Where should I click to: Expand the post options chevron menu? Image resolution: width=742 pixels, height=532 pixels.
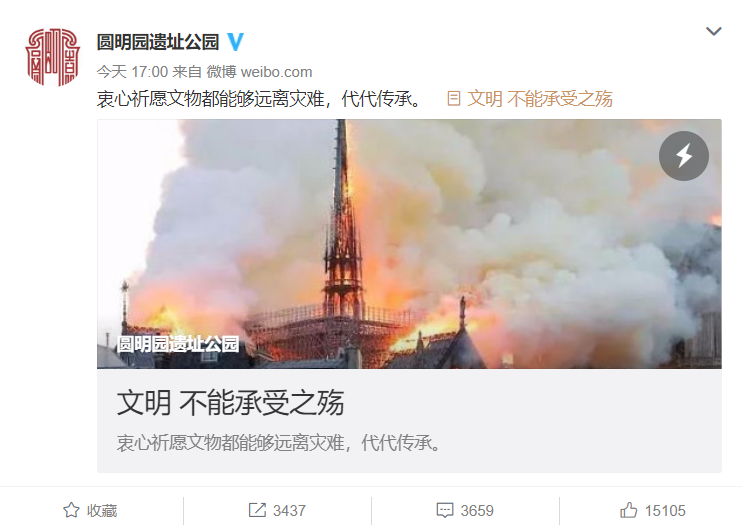714,31
